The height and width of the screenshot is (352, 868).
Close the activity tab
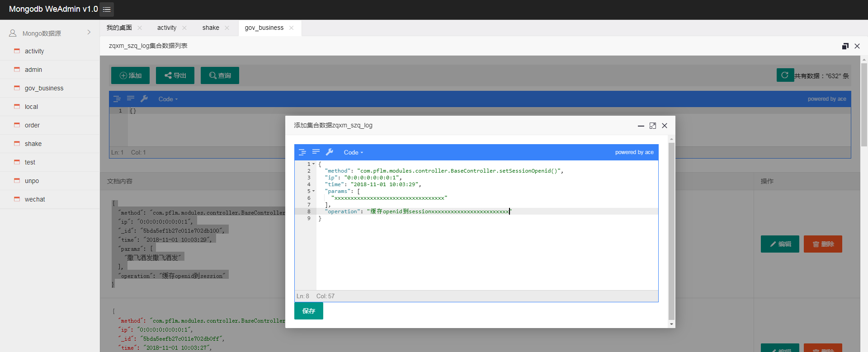click(184, 28)
